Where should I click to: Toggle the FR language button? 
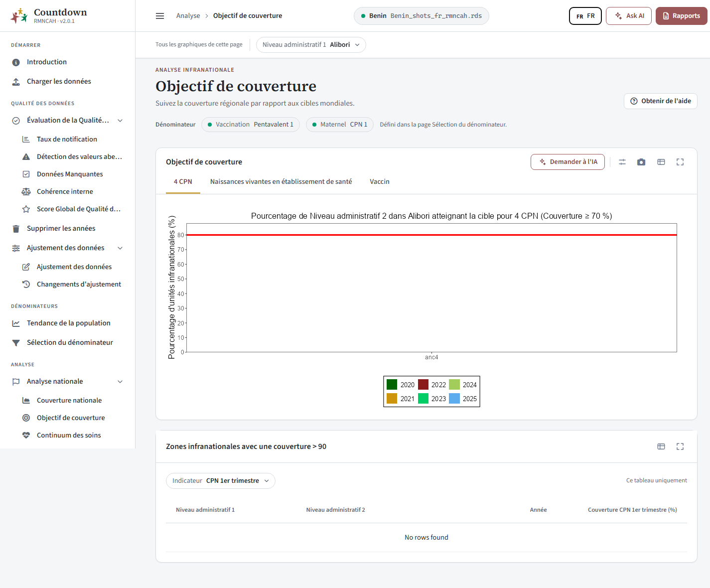(585, 16)
